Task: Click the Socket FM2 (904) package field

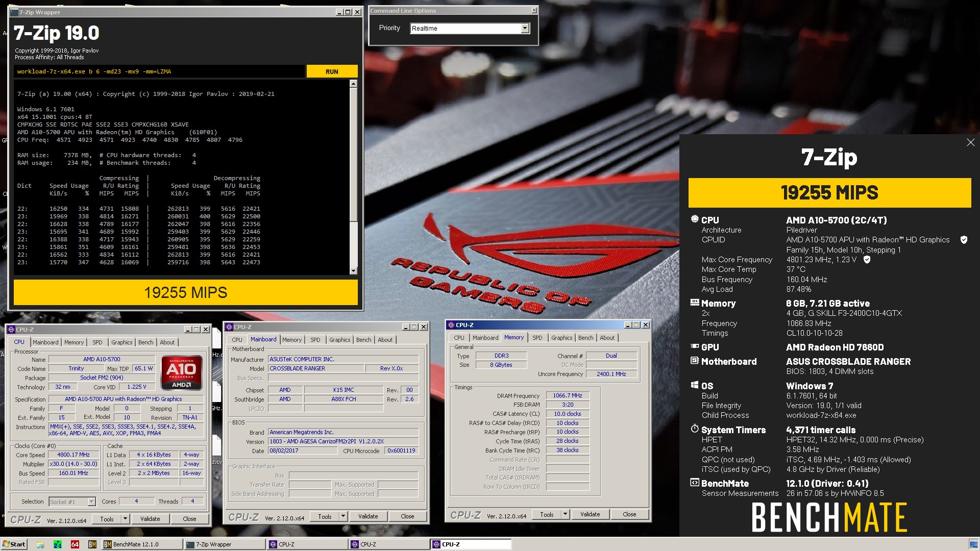Action: tap(102, 378)
